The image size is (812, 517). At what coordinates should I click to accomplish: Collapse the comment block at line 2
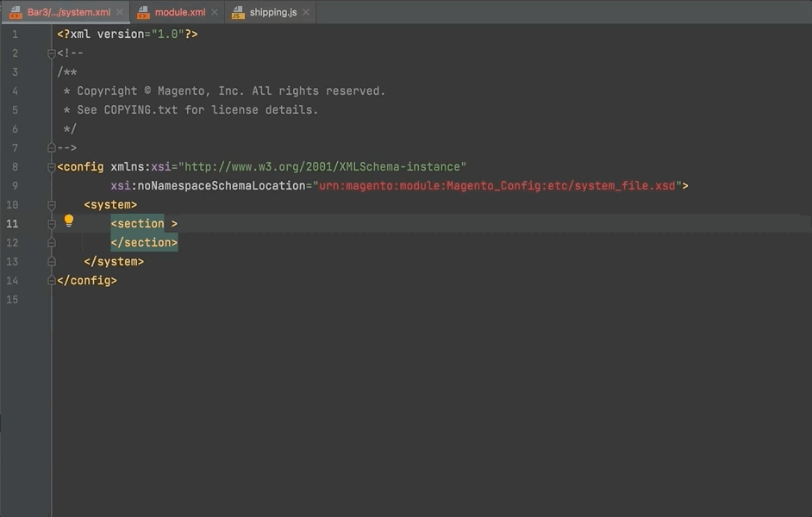(52, 53)
